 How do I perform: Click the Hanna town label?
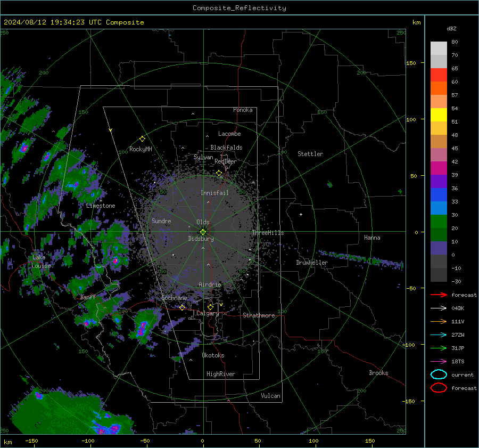[372, 238]
